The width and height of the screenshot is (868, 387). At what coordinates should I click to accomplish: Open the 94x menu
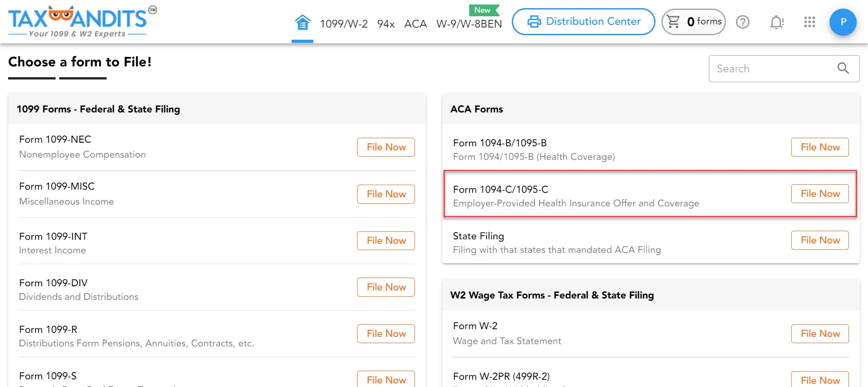[x=386, y=24]
